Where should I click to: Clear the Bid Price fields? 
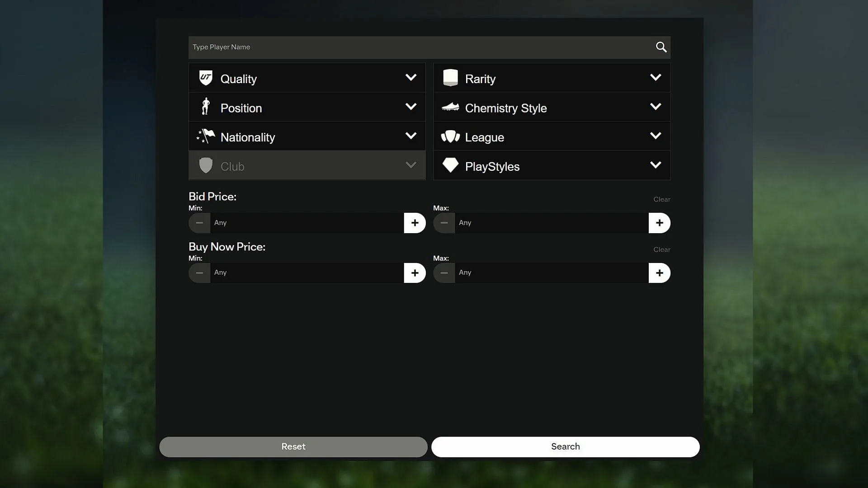[662, 199]
